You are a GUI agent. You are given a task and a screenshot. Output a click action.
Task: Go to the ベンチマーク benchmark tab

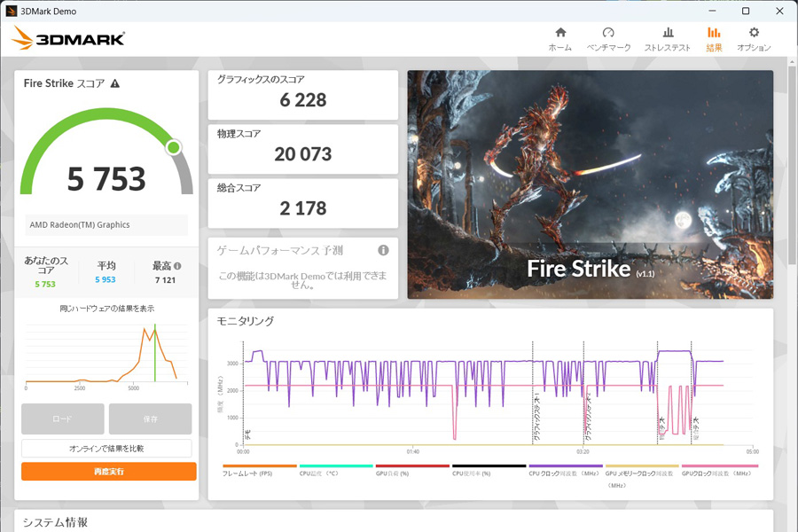tap(608, 39)
